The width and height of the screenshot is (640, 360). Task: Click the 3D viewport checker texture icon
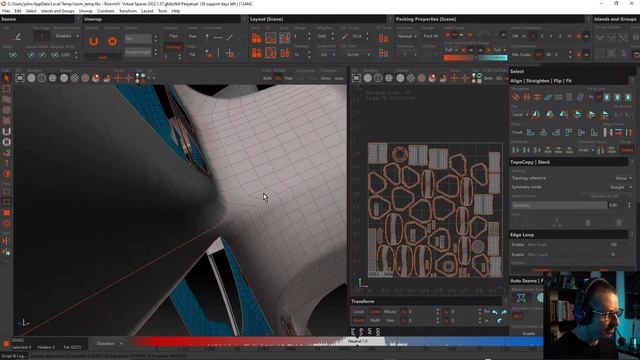coord(75,78)
